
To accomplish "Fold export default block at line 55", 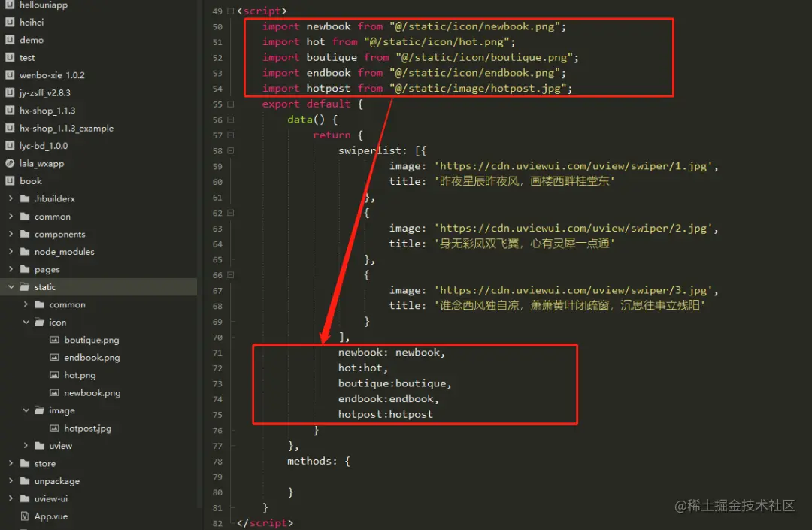I will pos(231,104).
